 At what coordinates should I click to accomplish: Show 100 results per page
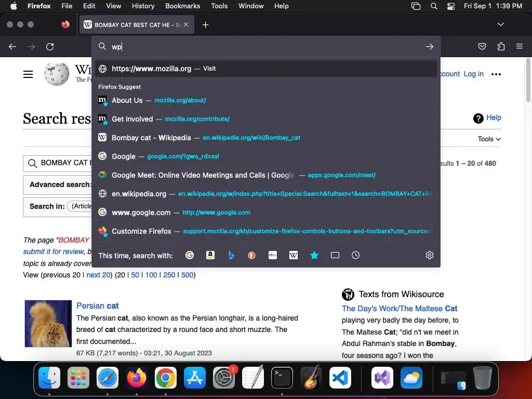tap(151, 275)
